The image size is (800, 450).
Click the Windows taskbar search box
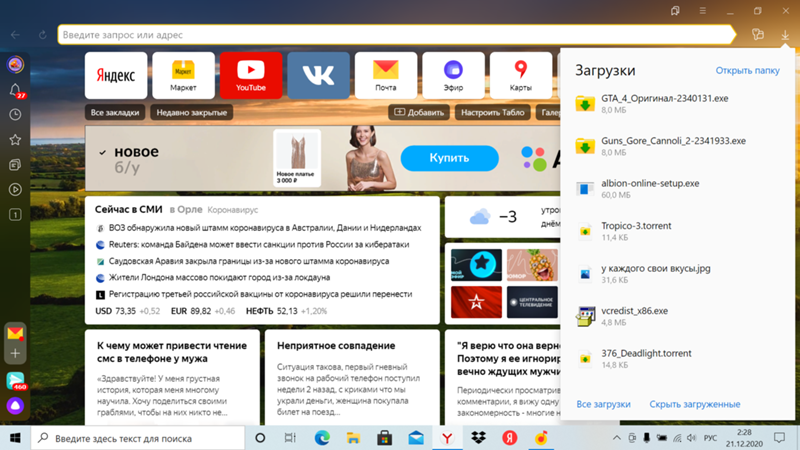pos(138,438)
